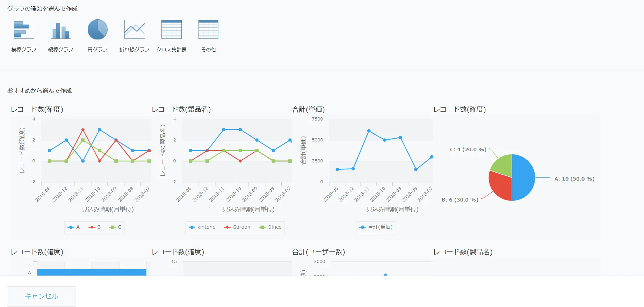Click the pie label C: 4 (20.0 %)
Viewport: 644px width, 307px height.
tap(468, 149)
